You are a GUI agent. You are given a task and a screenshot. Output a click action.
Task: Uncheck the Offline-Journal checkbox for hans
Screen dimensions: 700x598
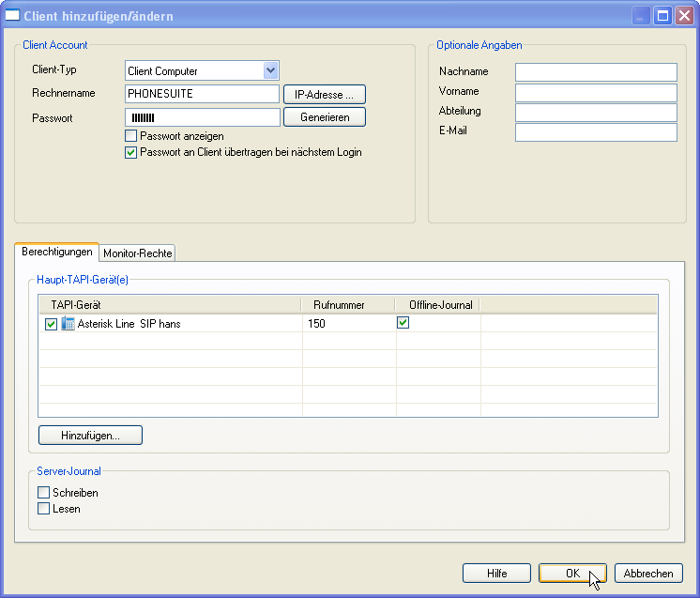click(x=403, y=323)
